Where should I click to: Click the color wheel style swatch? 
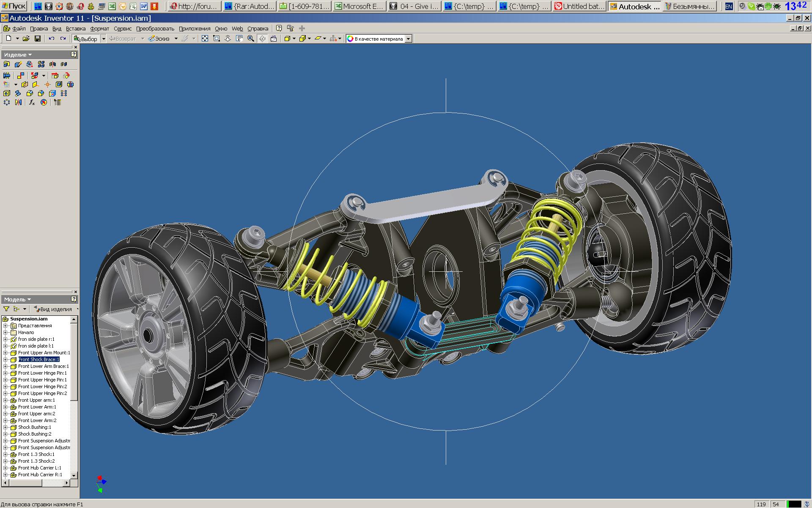(x=350, y=39)
